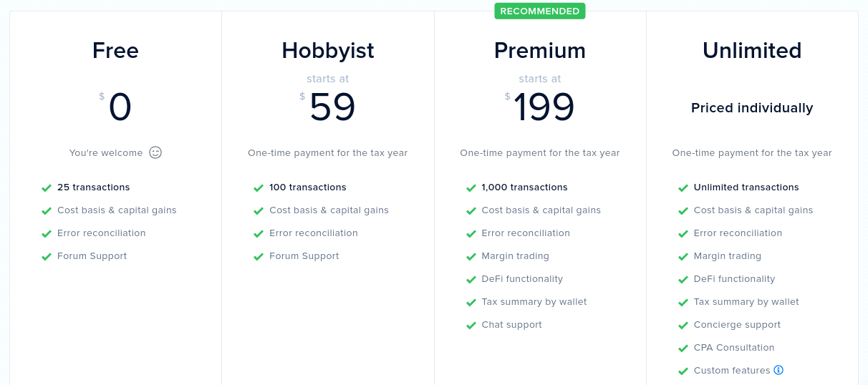Click checkmark beside 1,000 transactions
Image resolution: width=868 pixels, height=385 pixels.
471,187
